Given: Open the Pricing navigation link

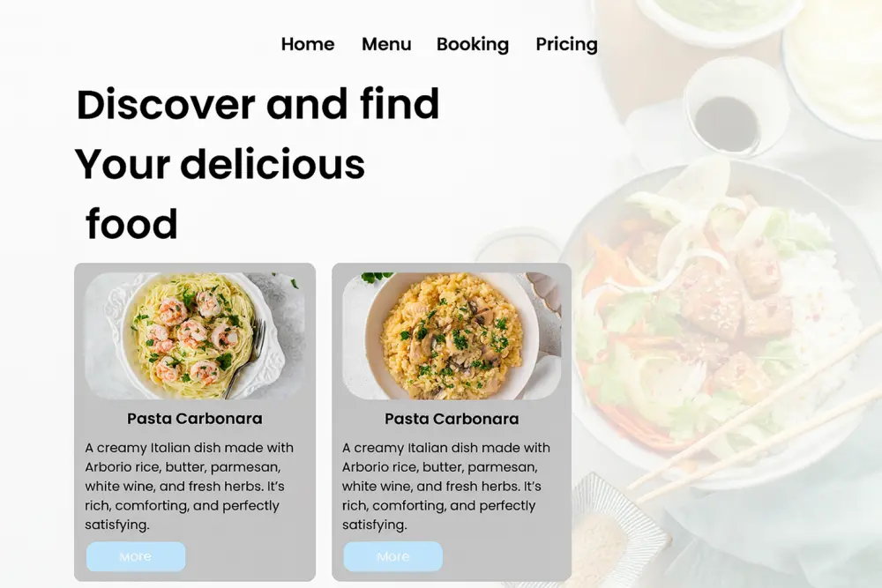Looking at the screenshot, I should (x=566, y=44).
